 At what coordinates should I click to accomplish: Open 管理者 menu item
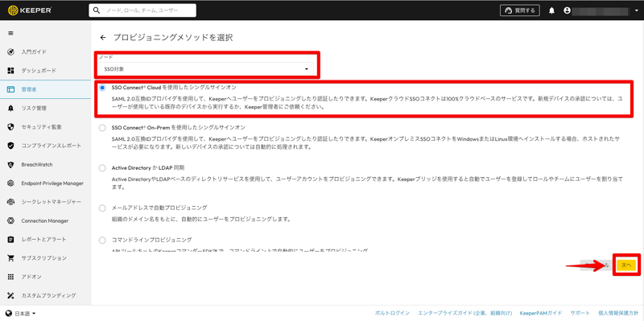(45, 89)
